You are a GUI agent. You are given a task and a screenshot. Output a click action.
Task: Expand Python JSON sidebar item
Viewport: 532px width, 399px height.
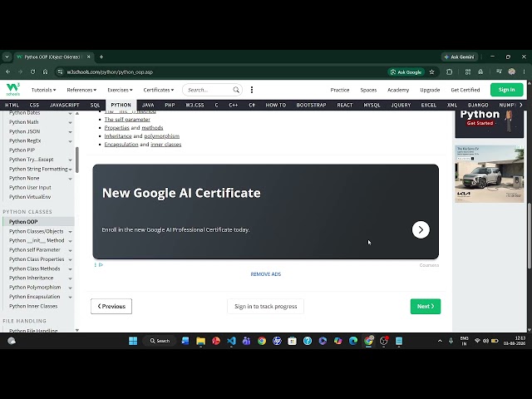click(x=70, y=131)
